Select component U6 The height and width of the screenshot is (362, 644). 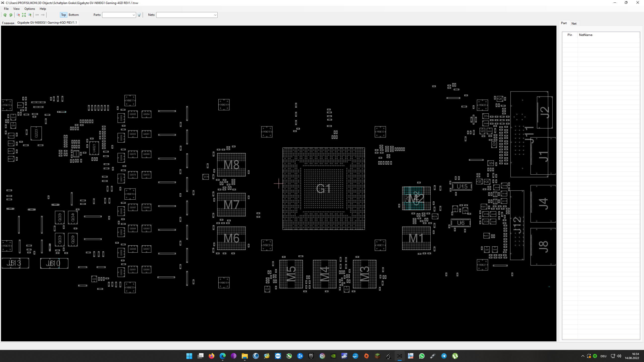(461, 223)
